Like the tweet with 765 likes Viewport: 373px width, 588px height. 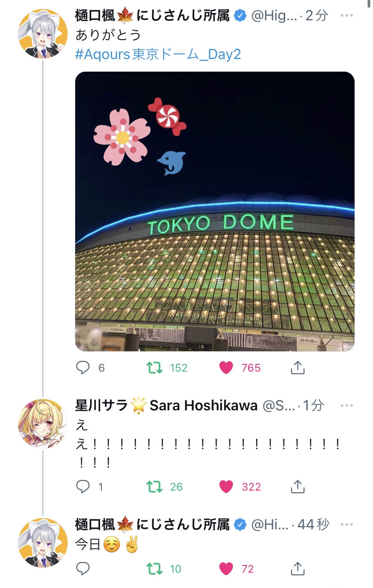[226, 368]
